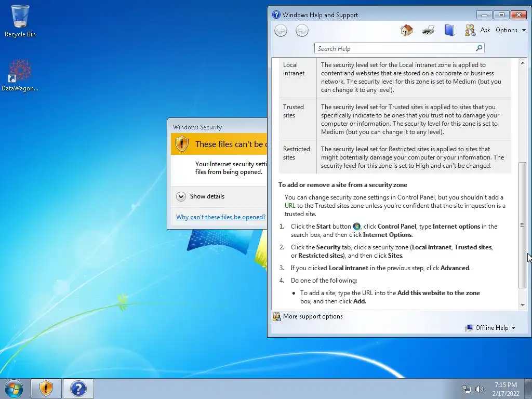Click the Offline Help computer icon

(x=469, y=328)
